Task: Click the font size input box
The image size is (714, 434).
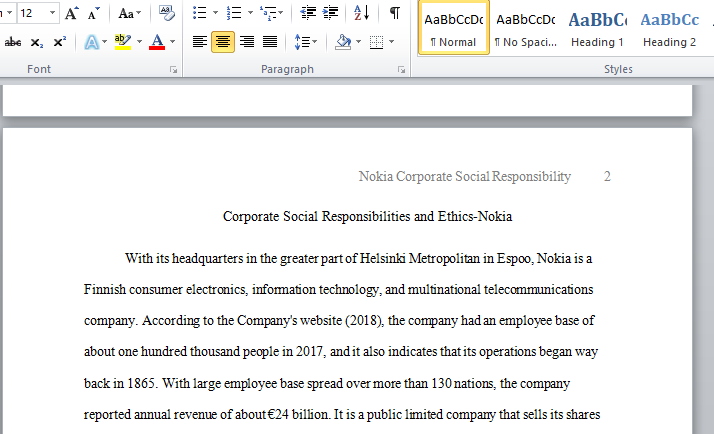Action: point(32,13)
